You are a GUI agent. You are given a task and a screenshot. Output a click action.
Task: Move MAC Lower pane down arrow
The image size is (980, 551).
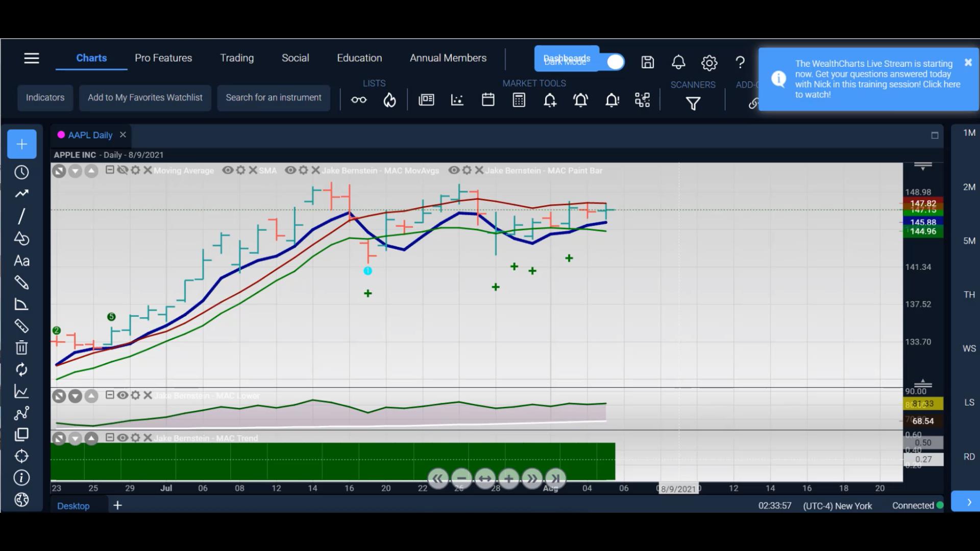(x=75, y=396)
